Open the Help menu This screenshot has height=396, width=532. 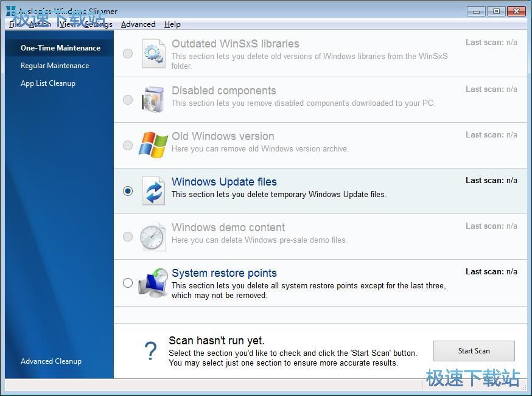click(x=172, y=24)
